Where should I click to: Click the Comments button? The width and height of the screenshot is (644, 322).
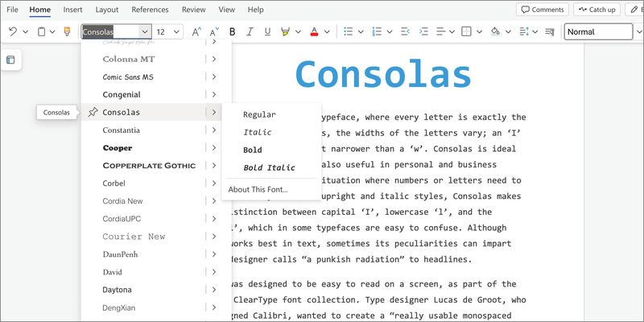(542, 10)
